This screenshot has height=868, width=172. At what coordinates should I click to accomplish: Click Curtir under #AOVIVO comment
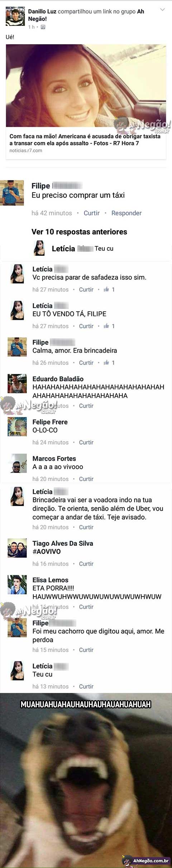pos(86,563)
